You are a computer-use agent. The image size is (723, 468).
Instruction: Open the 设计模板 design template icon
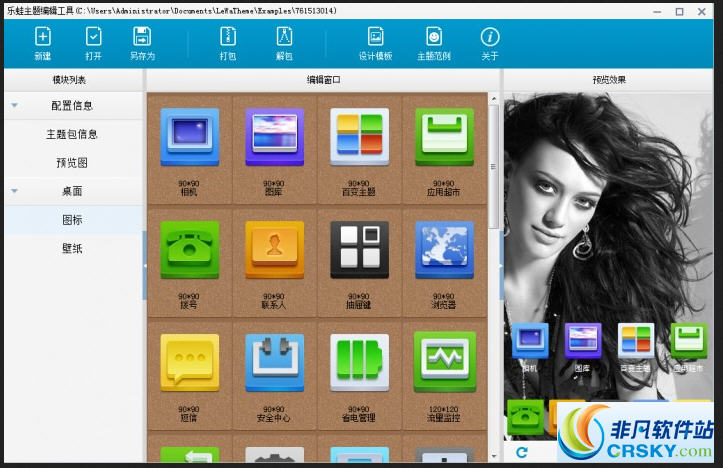click(376, 43)
